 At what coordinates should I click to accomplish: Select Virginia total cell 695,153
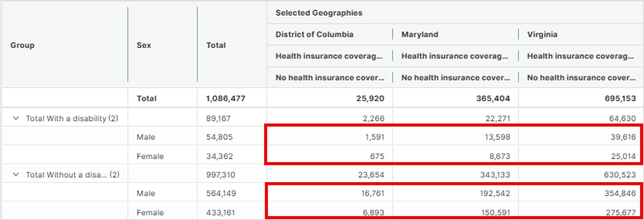[622, 99]
